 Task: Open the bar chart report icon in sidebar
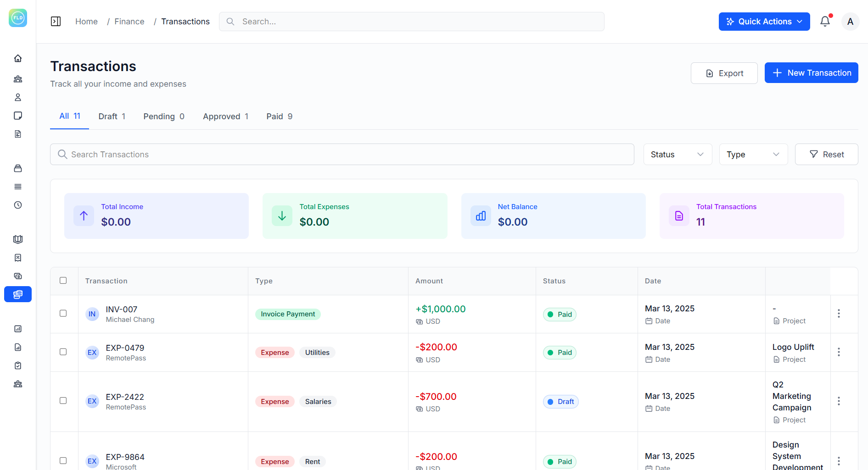coord(18,329)
